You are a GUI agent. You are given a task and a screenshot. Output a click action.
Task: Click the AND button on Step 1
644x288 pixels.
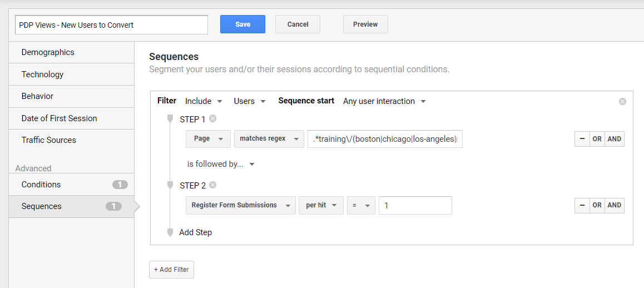point(615,139)
